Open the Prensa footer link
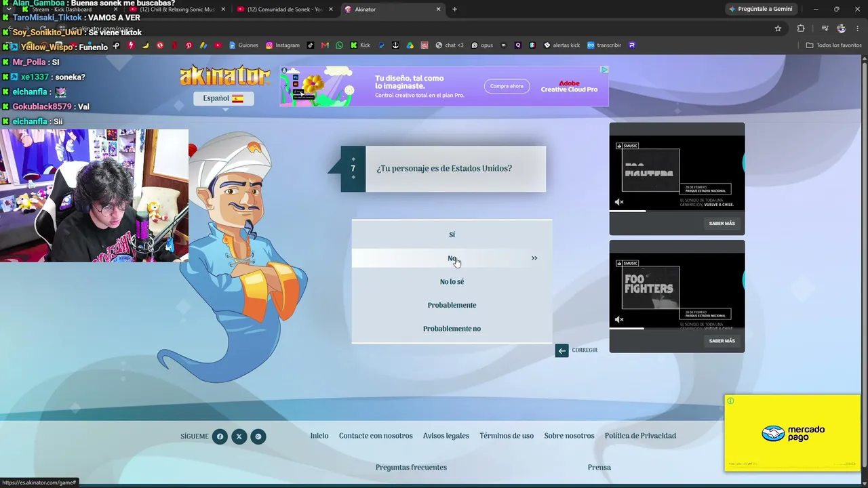The width and height of the screenshot is (868, 488). tap(599, 467)
